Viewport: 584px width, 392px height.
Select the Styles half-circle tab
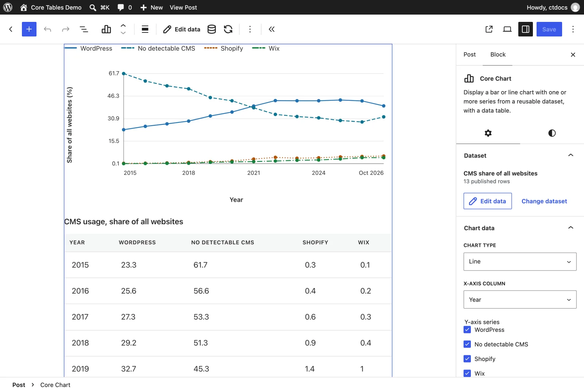pos(552,133)
